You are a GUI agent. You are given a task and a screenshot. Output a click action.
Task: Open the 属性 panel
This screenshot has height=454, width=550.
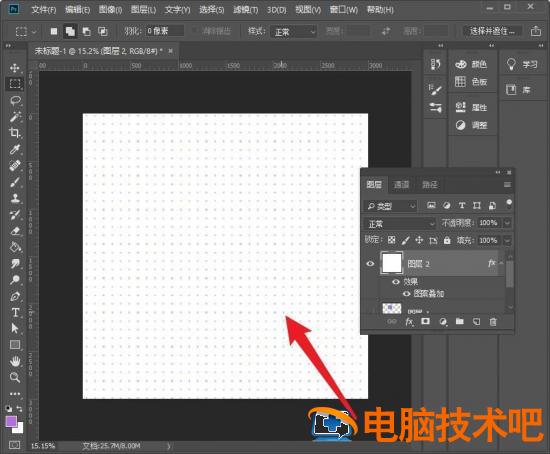[472, 107]
